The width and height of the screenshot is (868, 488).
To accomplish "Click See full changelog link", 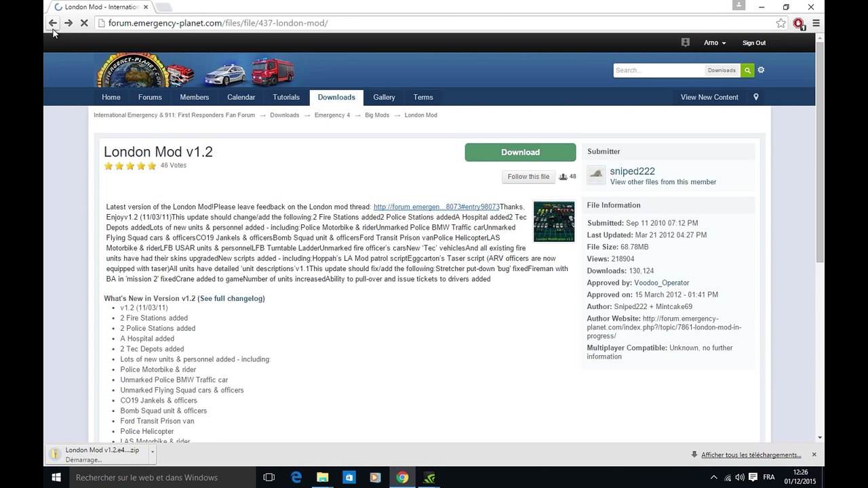I will point(232,299).
